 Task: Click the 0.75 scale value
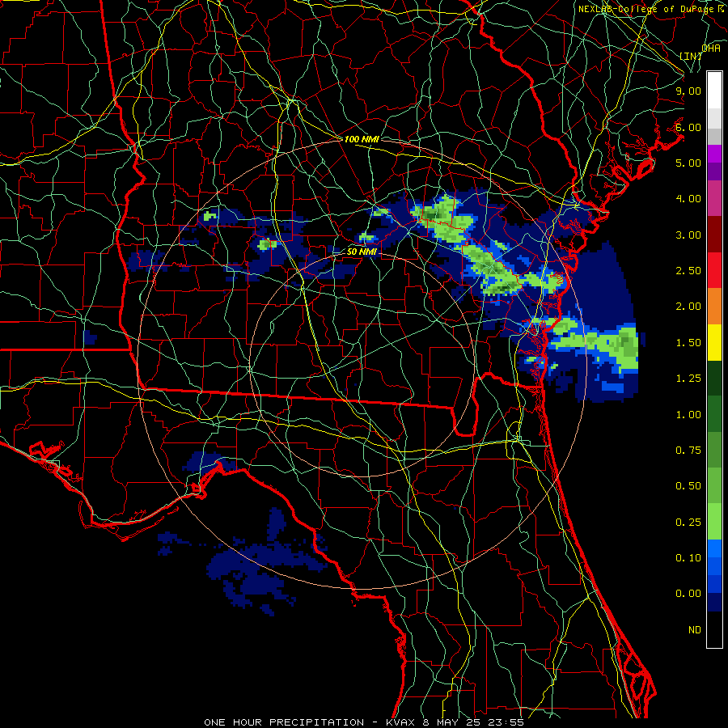click(x=688, y=451)
